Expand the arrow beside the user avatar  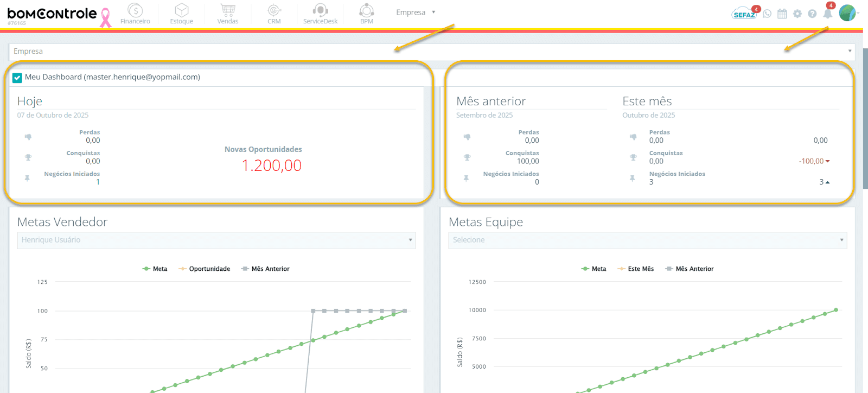tap(858, 13)
